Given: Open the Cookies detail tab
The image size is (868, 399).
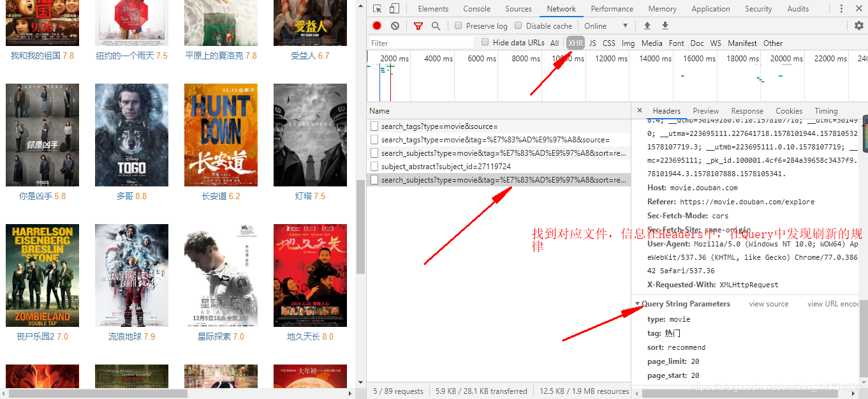Looking at the screenshot, I should [789, 110].
